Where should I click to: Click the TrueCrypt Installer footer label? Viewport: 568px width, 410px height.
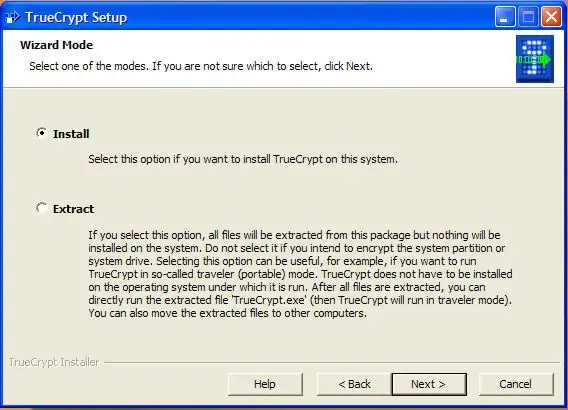54,362
